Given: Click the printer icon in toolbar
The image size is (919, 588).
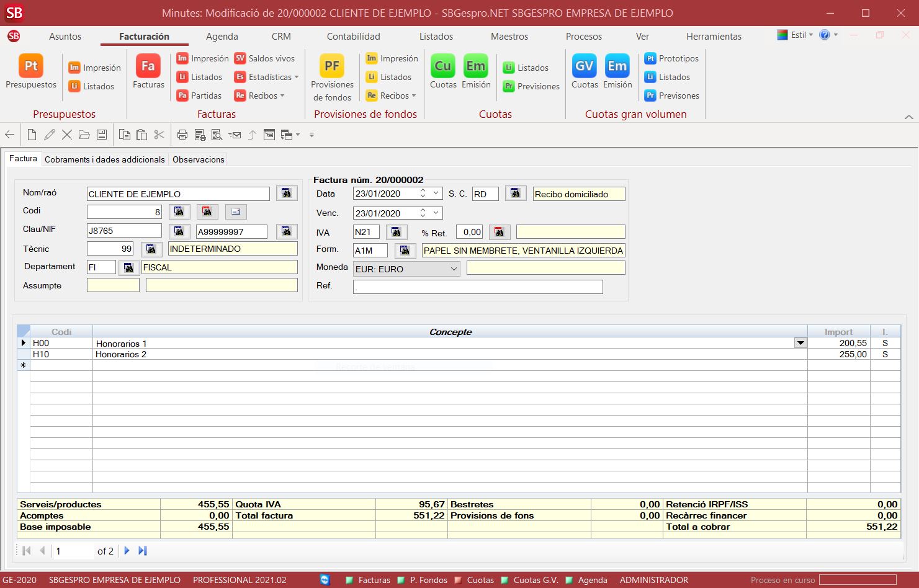Looking at the screenshot, I should [x=182, y=135].
